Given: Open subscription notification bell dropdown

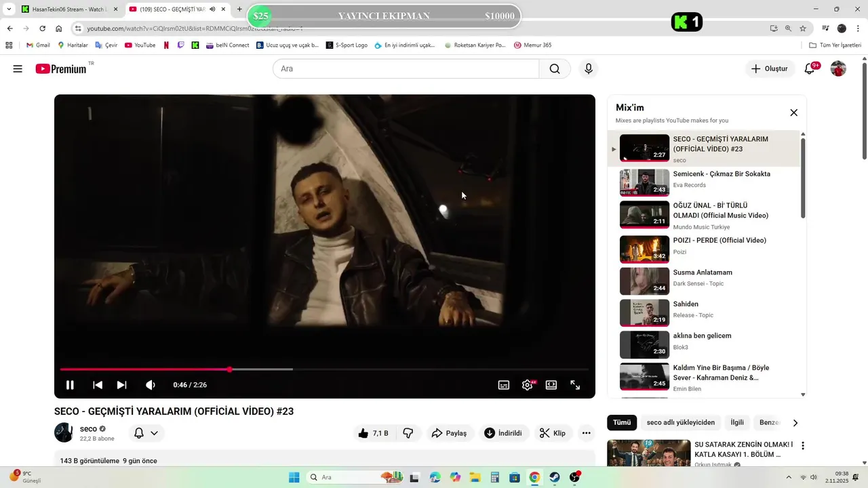Looking at the screenshot, I should tap(146, 433).
